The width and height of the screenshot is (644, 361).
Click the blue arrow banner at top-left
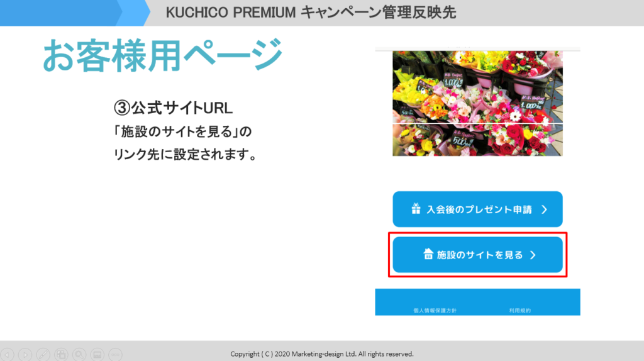[x=75, y=13]
